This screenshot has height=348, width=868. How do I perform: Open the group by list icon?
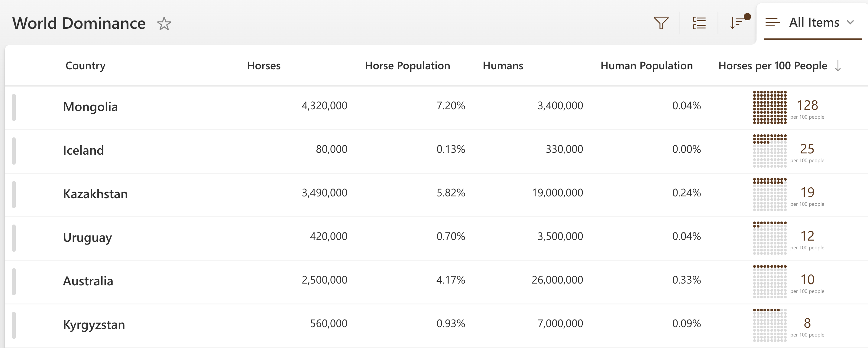tap(699, 23)
